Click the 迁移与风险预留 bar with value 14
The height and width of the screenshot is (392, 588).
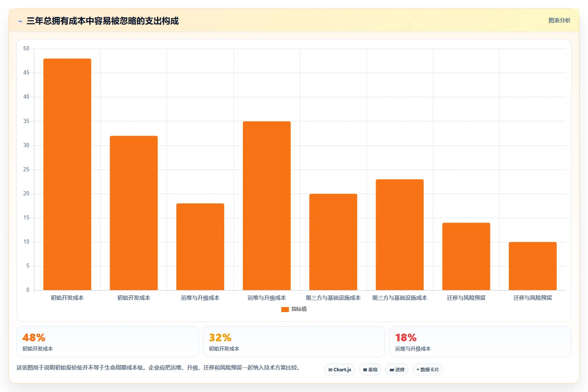(x=466, y=256)
